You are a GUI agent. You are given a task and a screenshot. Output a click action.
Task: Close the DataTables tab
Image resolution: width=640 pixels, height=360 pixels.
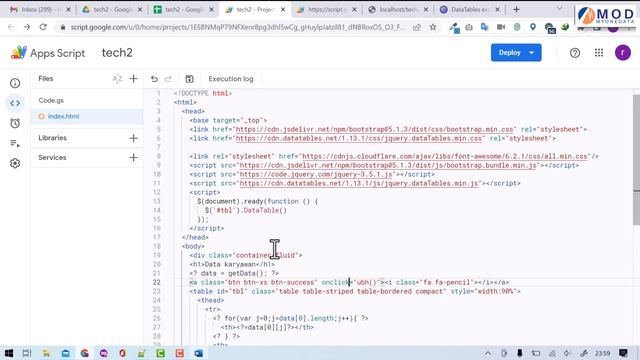[x=498, y=9]
